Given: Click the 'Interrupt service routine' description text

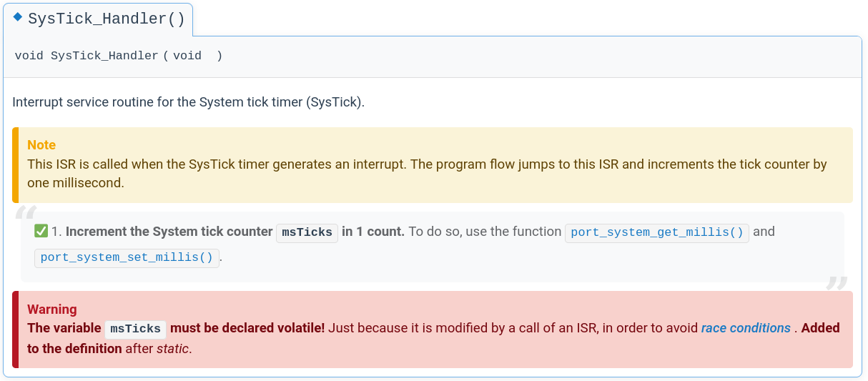Looking at the screenshot, I should point(188,102).
